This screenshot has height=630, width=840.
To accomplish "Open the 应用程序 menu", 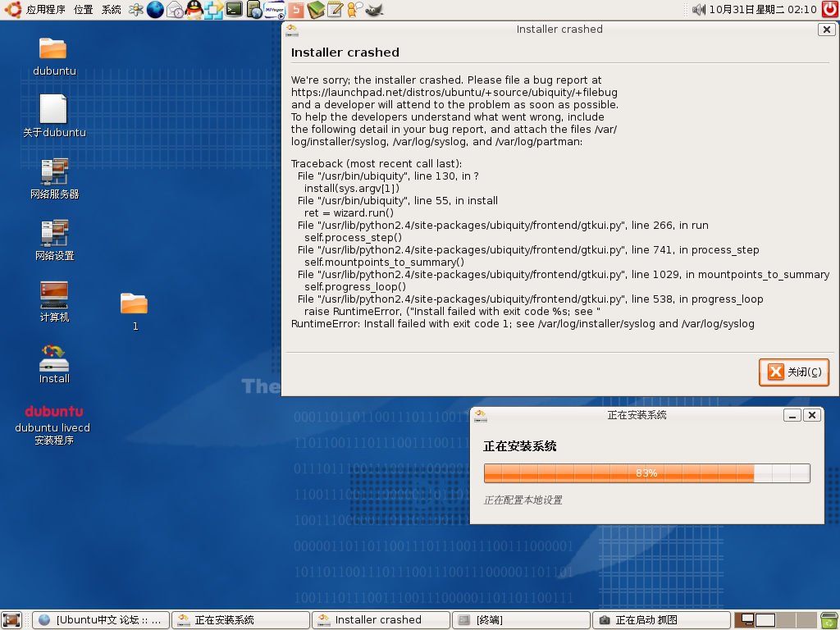I will pos(46,10).
